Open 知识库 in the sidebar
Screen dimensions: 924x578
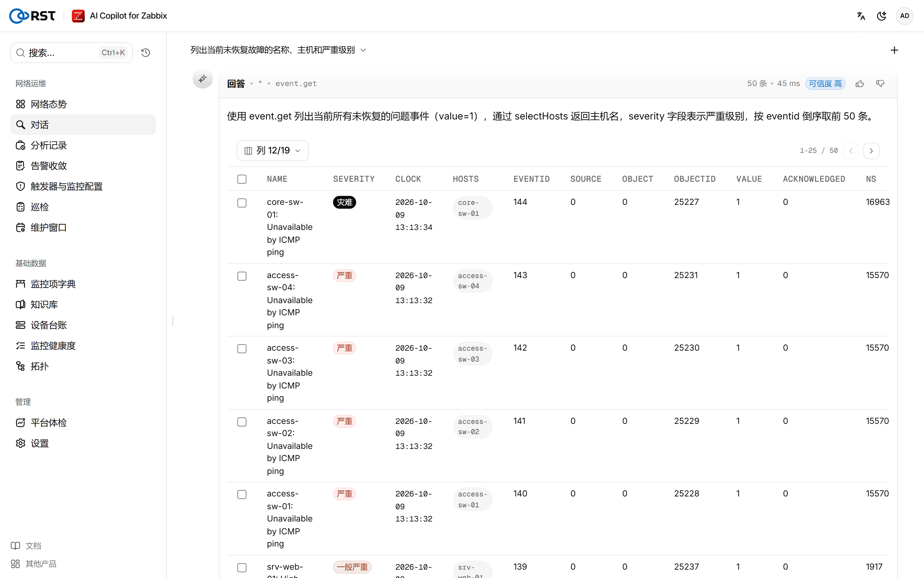[x=83, y=304]
